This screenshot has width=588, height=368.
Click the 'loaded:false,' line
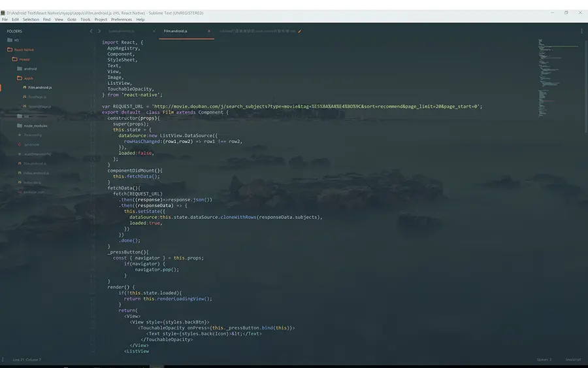click(x=136, y=153)
